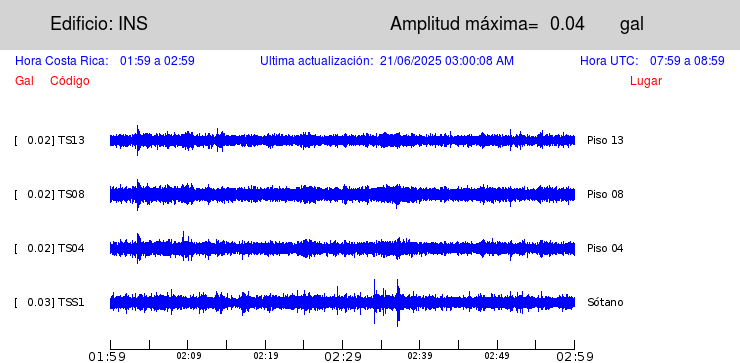This screenshot has width=740, height=363.
Task: Select the 'Amplitud máxima=' label
Action: click(x=464, y=24)
